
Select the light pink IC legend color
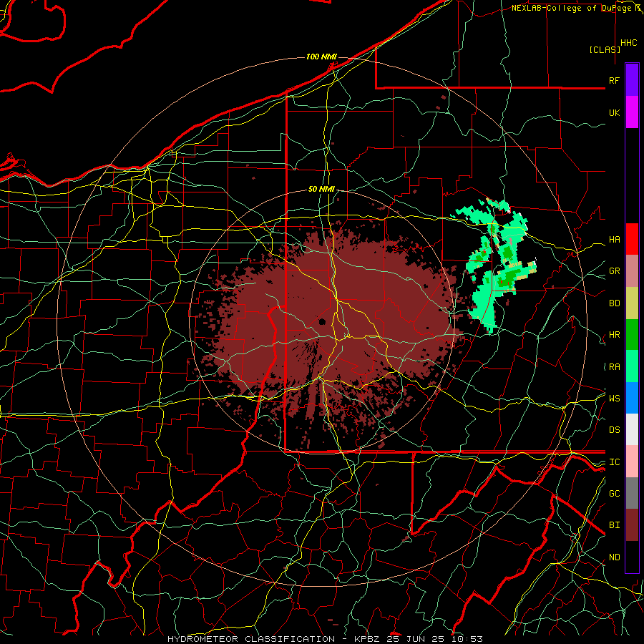632,462
